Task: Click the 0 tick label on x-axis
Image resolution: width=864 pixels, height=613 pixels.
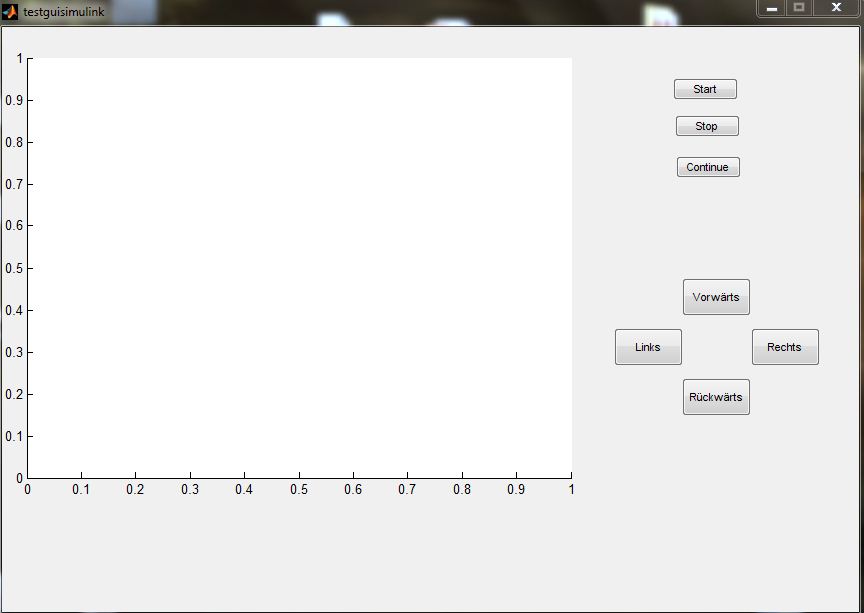Action: pos(27,490)
